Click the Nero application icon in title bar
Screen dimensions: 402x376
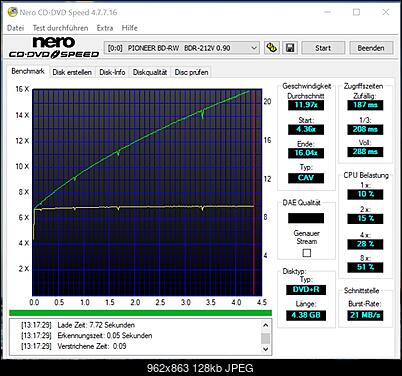point(12,12)
